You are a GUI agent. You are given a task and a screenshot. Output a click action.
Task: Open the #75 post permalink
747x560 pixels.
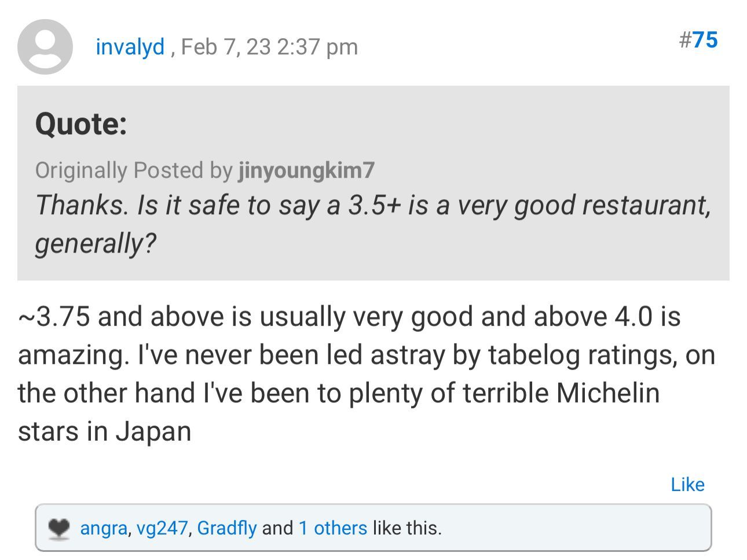click(698, 40)
